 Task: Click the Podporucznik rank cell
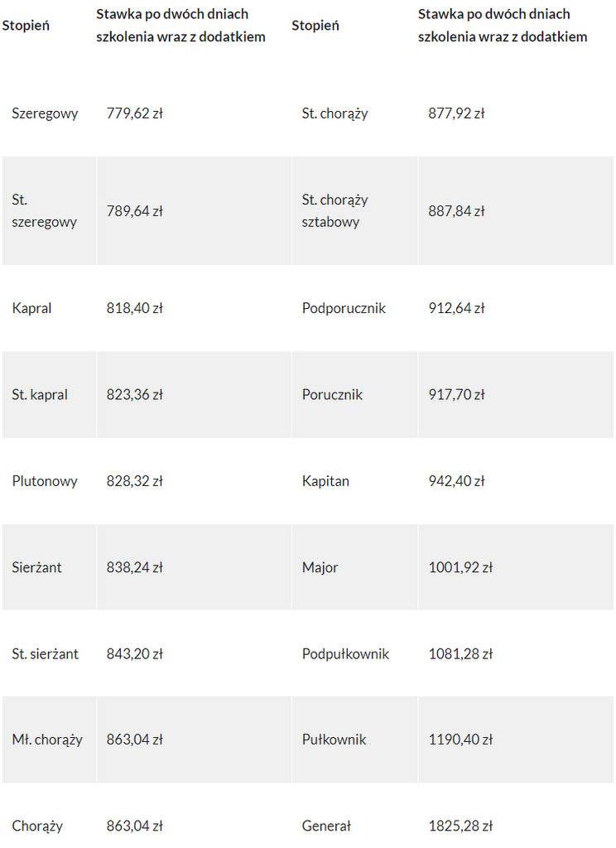click(x=344, y=308)
